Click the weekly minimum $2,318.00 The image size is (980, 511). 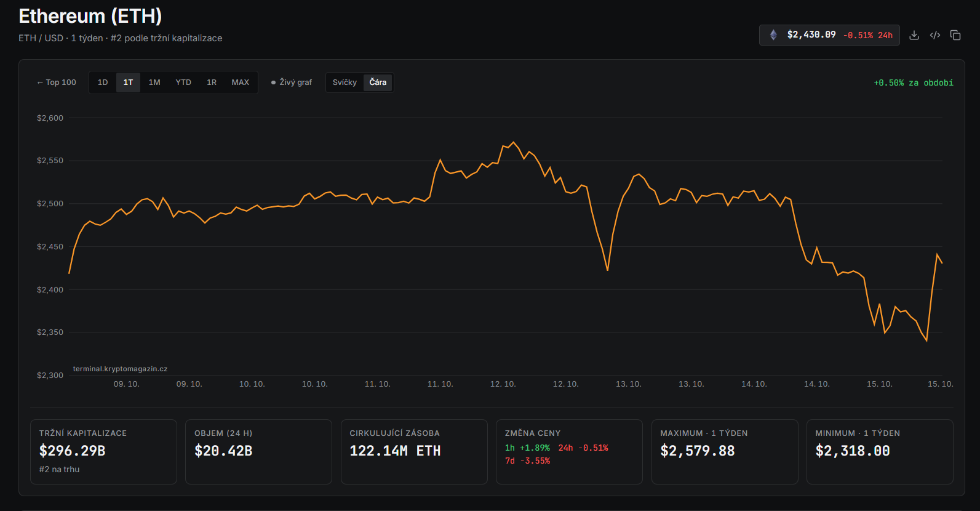click(x=853, y=451)
